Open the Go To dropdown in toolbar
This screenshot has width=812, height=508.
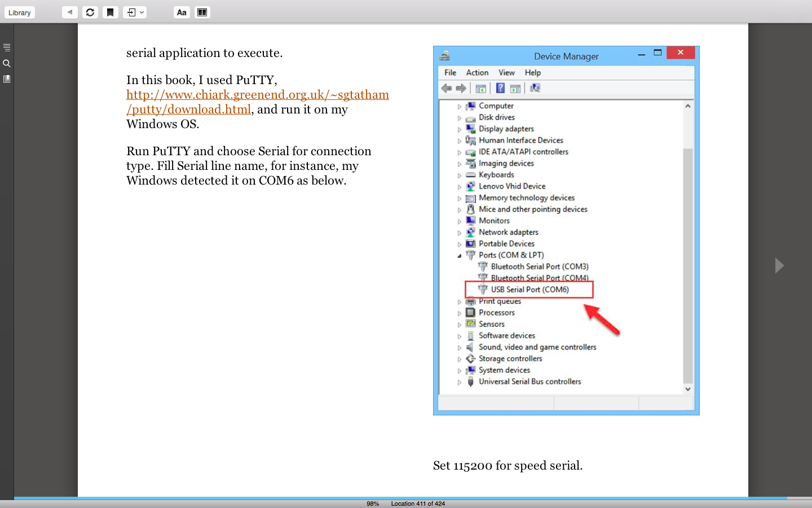tap(135, 12)
